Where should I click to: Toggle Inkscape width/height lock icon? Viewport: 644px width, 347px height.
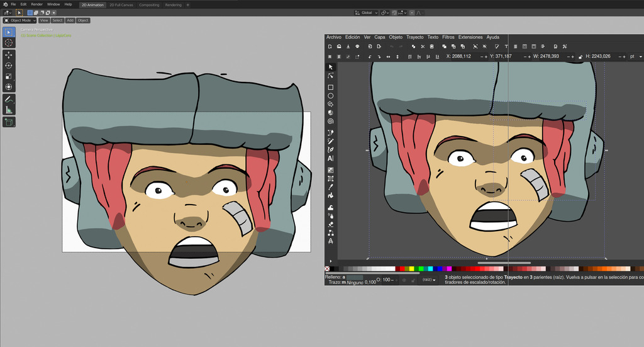pyautogui.click(x=580, y=57)
